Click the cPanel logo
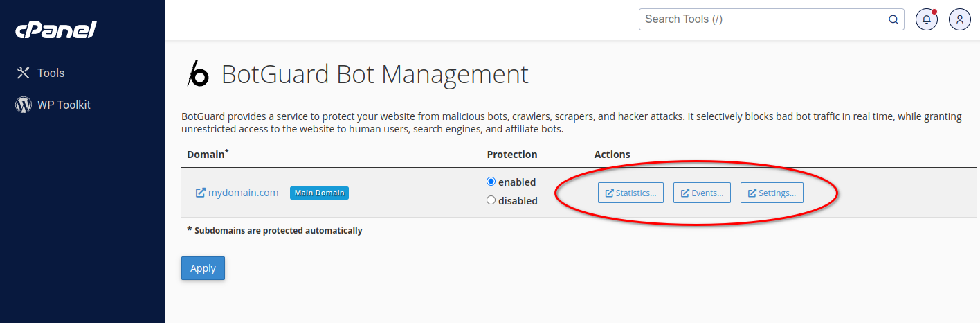Image resolution: width=980 pixels, height=323 pixels. pos(55,30)
